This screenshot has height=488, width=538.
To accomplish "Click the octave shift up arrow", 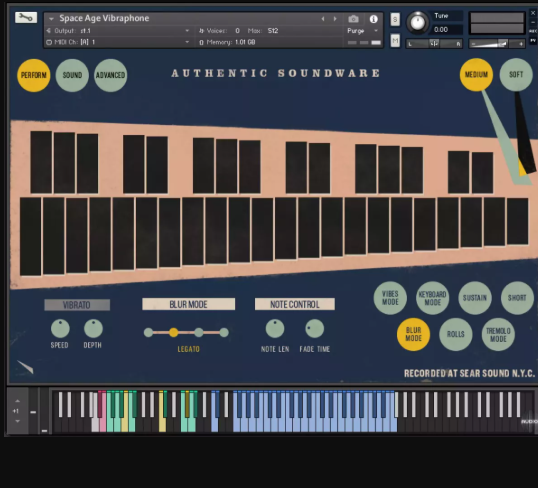I will (17, 401).
